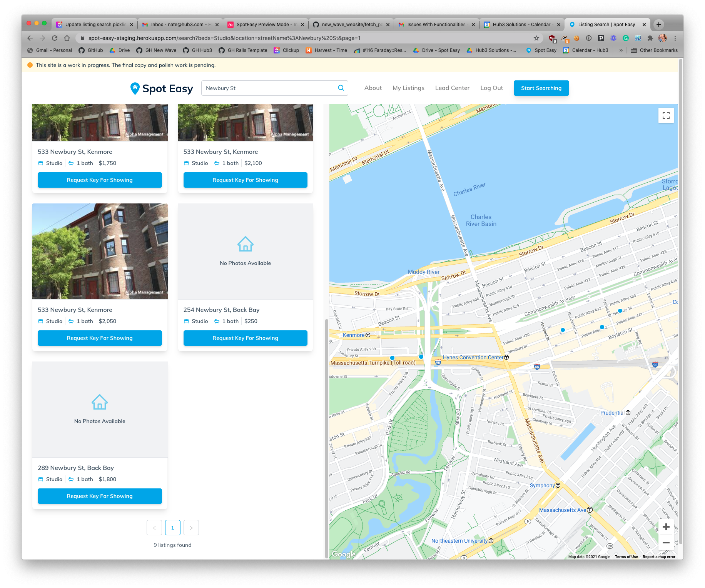Click the search magnifier icon
The width and height of the screenshot is (705, 588).
pos(340,88)
